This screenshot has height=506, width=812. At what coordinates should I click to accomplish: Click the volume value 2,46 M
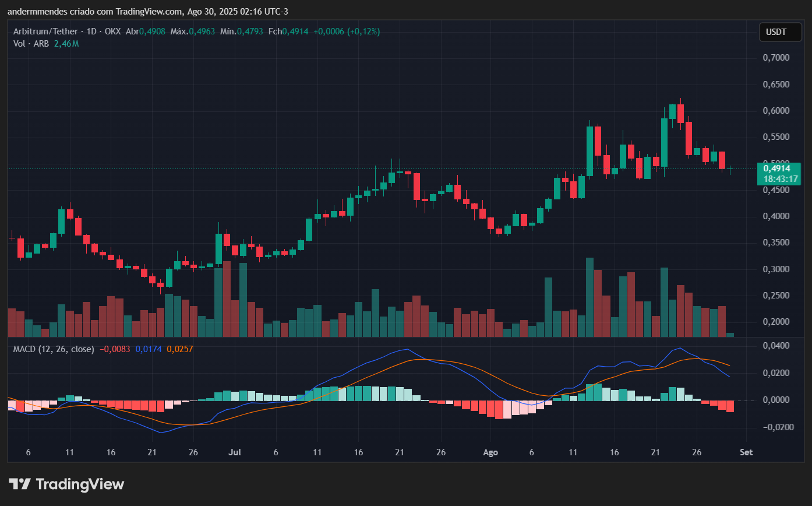coord(66,44)
